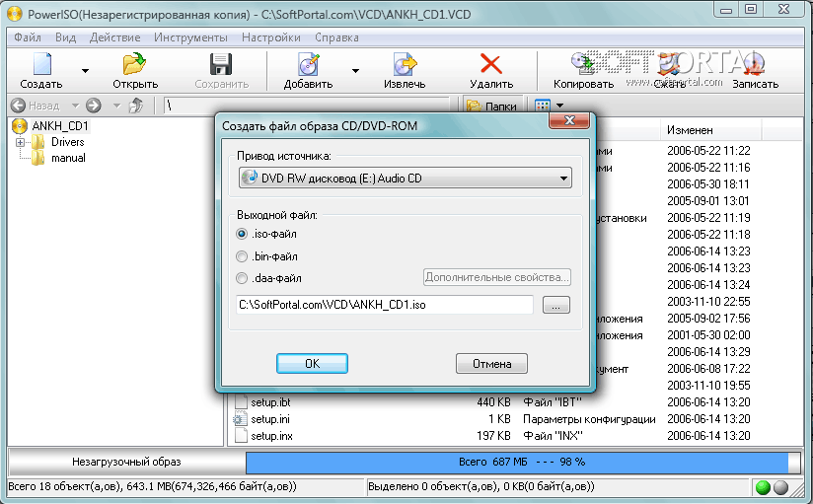Open the Привод источника drive dropdown
Image resolution: width=813 pixels, height=504 pixels.
tap(406, 179)
